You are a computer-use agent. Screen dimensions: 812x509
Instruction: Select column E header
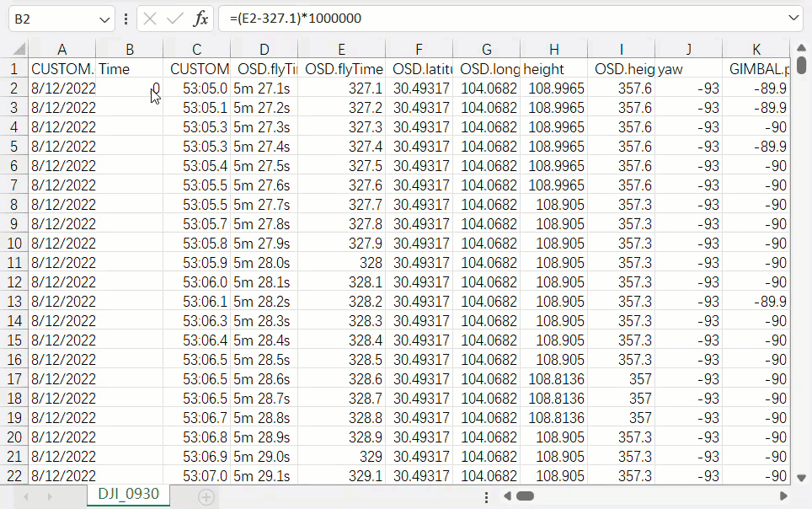341,50
